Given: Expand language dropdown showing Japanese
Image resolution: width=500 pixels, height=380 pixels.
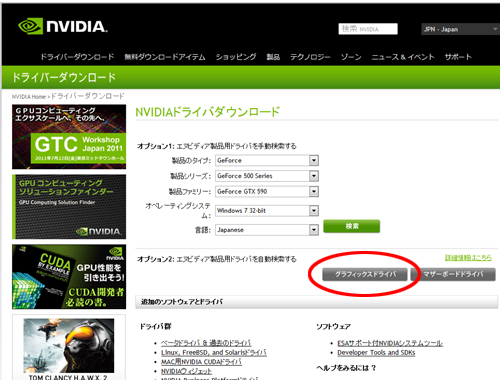Looking at the screenshot, I should point(267,230).
